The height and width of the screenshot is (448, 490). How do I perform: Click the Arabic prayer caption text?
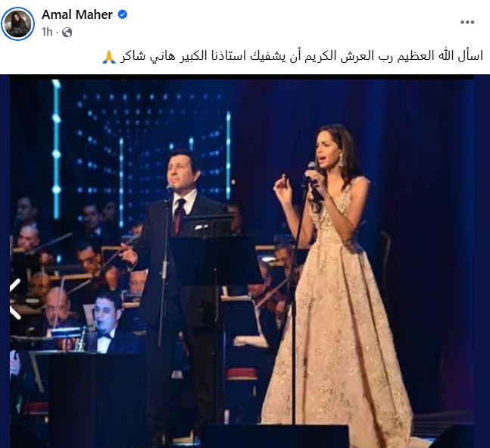tap(292, 57)
